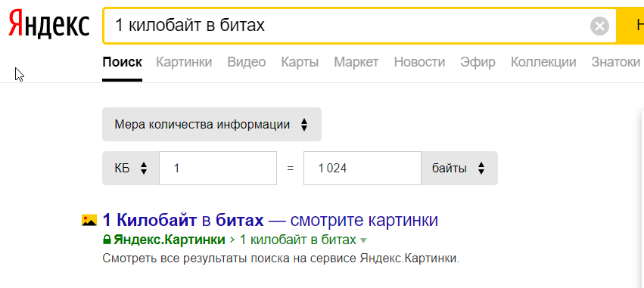This screenshot has width=644, height=288.
Task: Click the lock icon before Яндекс.Картинки
Action: [x=107, y=239]
